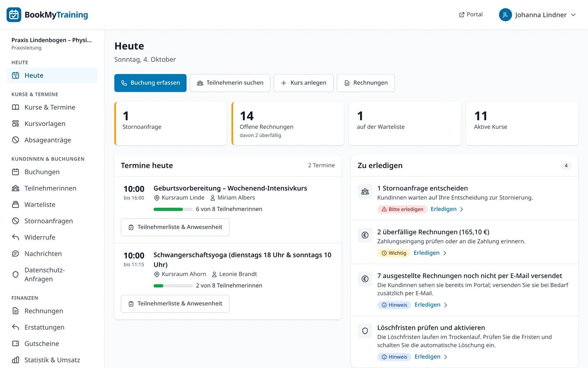Open the 11 Aktive Kurse card
This screenshot has width=588, height=368.
click(522, 124)
